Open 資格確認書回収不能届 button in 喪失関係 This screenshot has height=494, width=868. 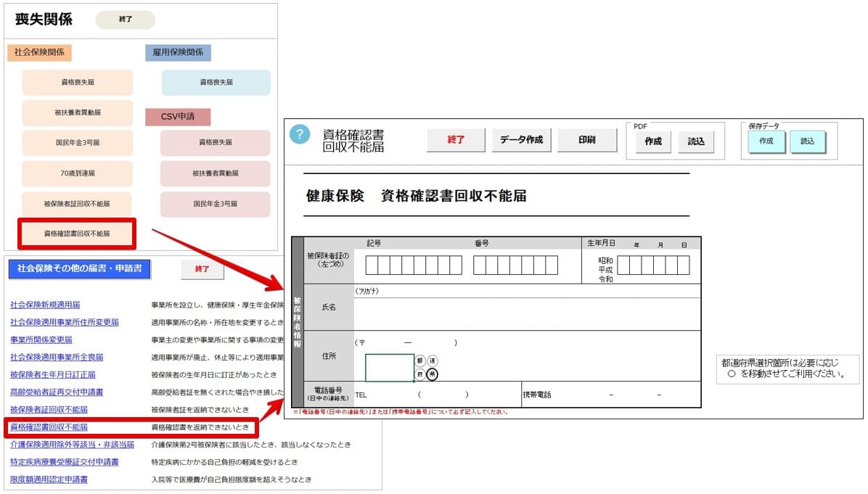[x=77, y=234]
